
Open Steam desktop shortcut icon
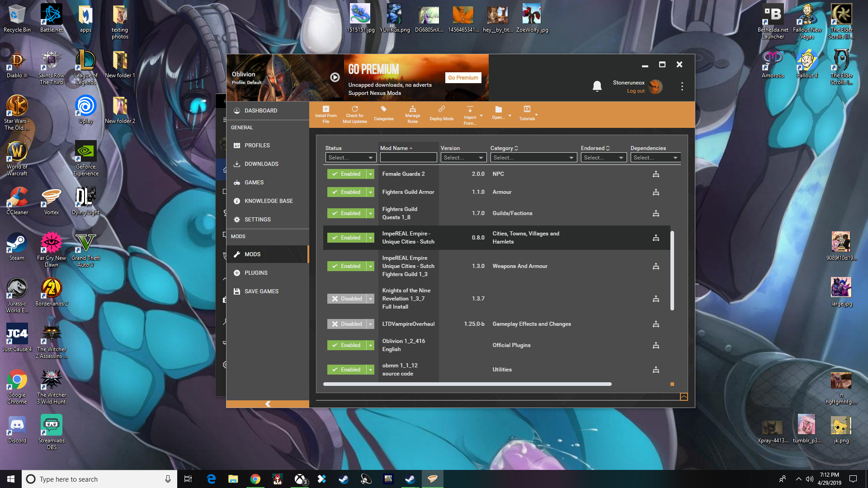coord(17,247)
